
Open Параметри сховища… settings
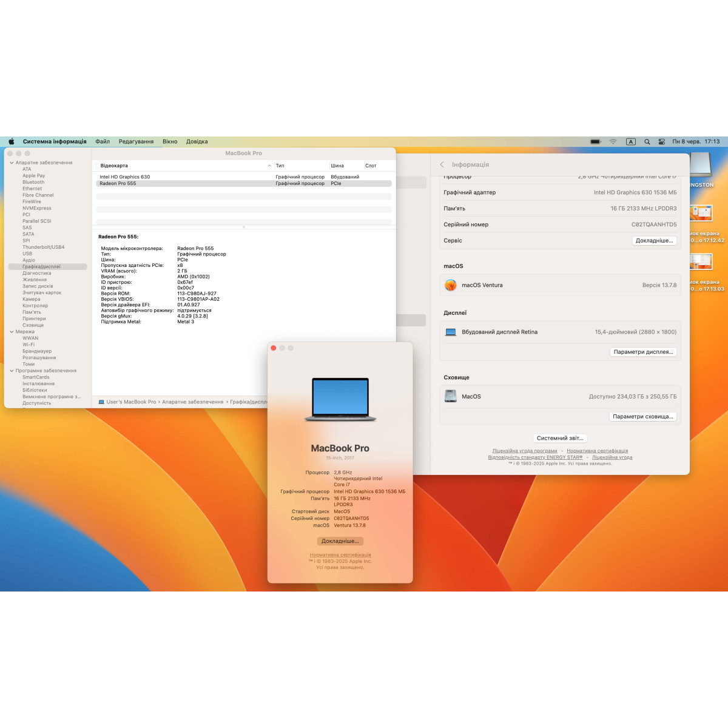[643, 417]
